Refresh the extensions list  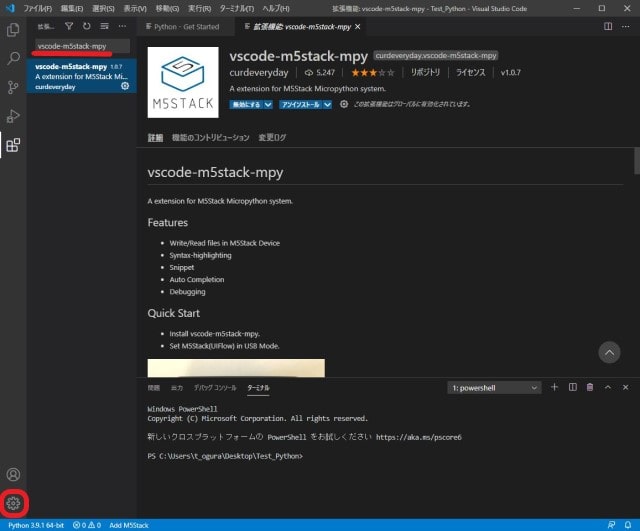pyautogui.click(x=87, y=26)
